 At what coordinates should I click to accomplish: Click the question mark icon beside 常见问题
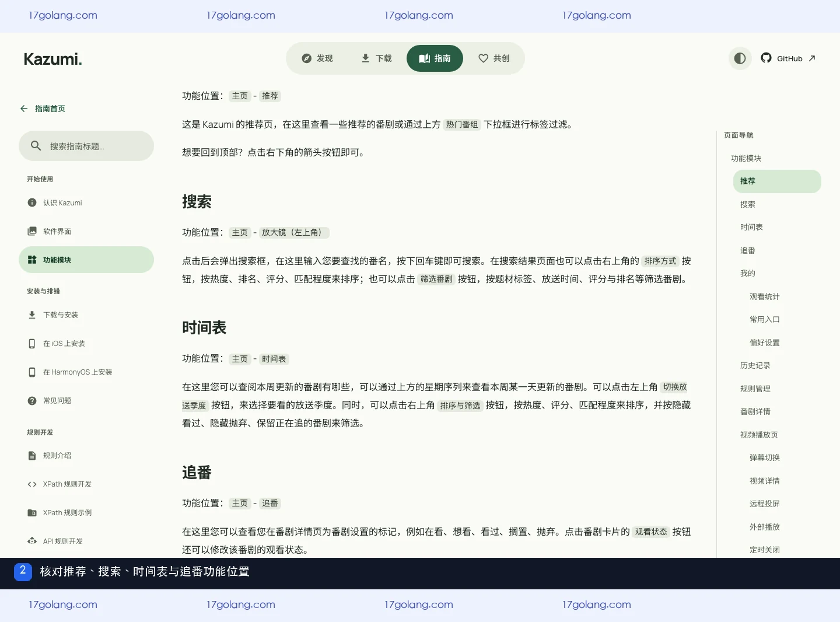tap(32, 401)
